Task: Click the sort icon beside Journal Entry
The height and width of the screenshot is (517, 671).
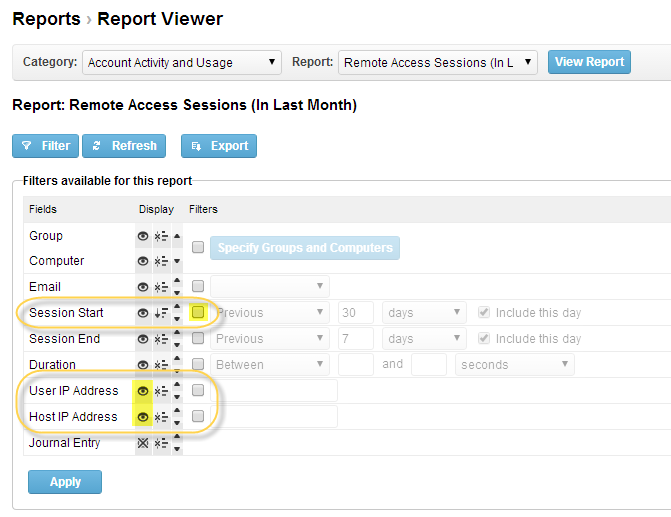Action: click(x=161, y=443)
